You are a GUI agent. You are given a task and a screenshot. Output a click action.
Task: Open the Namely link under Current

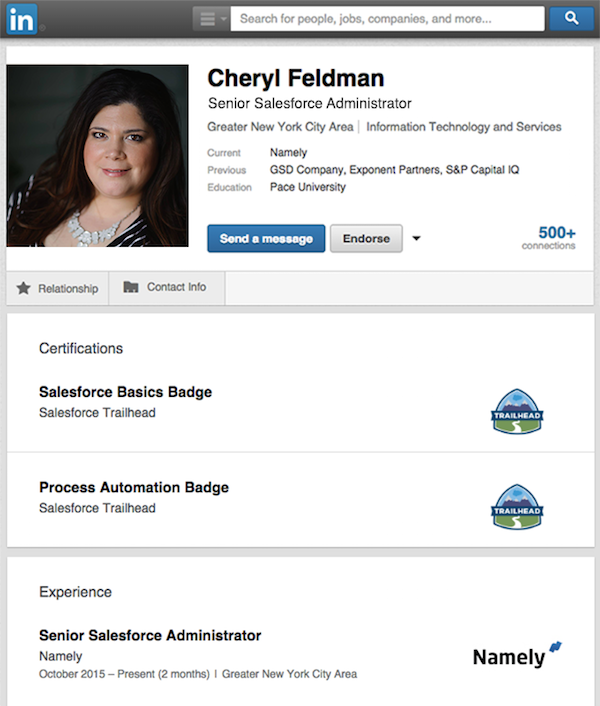pyautogui.click(x=288, y=153)
